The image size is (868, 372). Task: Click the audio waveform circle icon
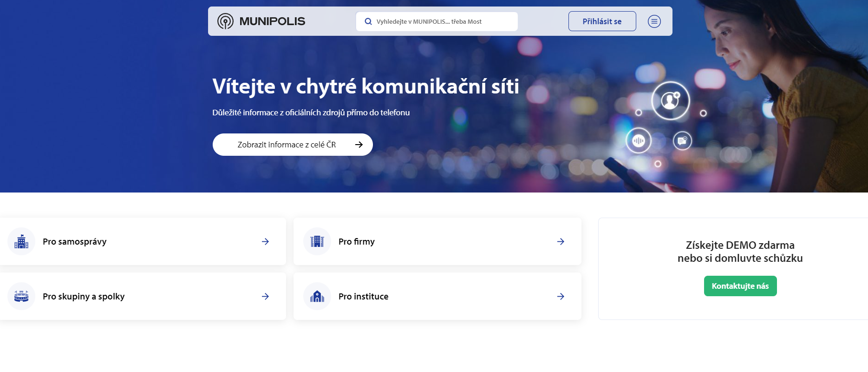click(639, 140)
